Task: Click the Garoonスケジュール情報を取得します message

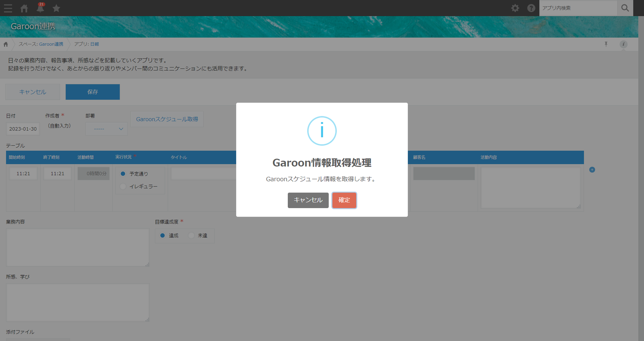Action: click(322, 179)
